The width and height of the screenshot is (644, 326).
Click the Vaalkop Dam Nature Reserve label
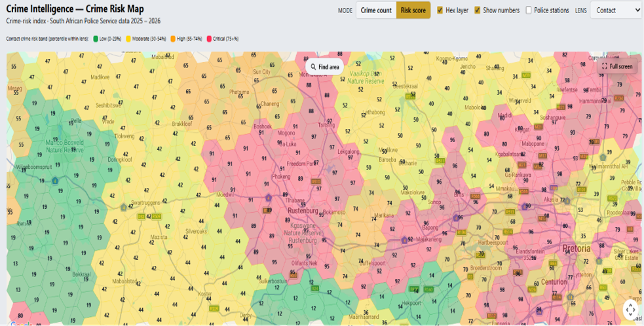(x=366, y=77)
